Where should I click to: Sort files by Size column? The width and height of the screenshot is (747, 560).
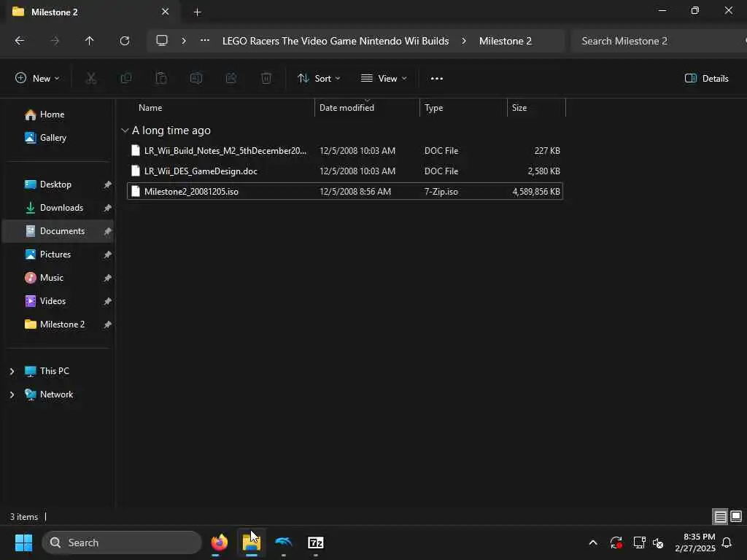coord(519,108)
